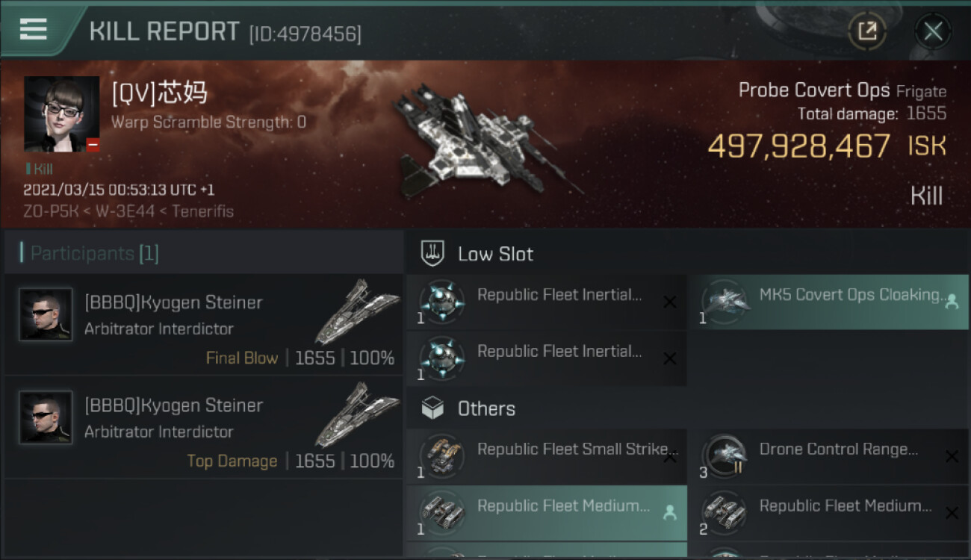Open Top Damage participant Kyogen Steiner portrait
The height and width of the screenshot is (560, 971).
[46, 417]
